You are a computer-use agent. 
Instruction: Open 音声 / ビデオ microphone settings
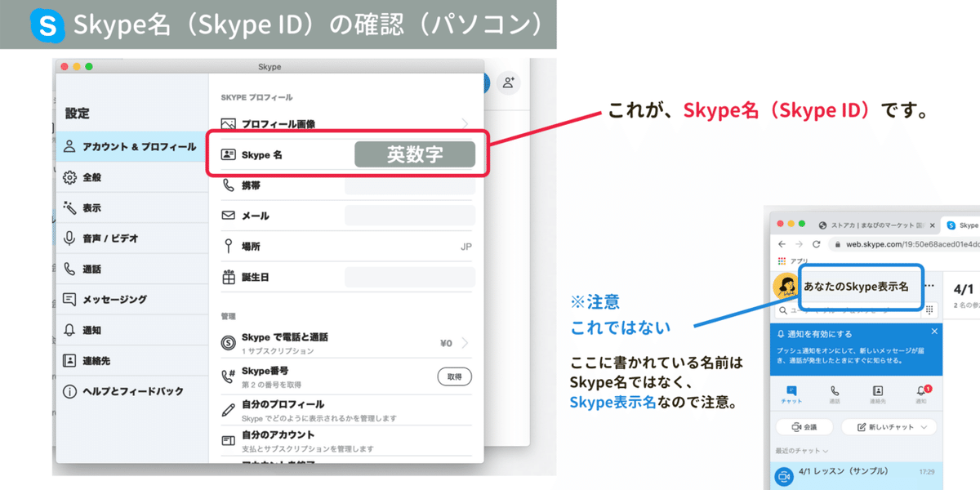(x=131, y=238)
